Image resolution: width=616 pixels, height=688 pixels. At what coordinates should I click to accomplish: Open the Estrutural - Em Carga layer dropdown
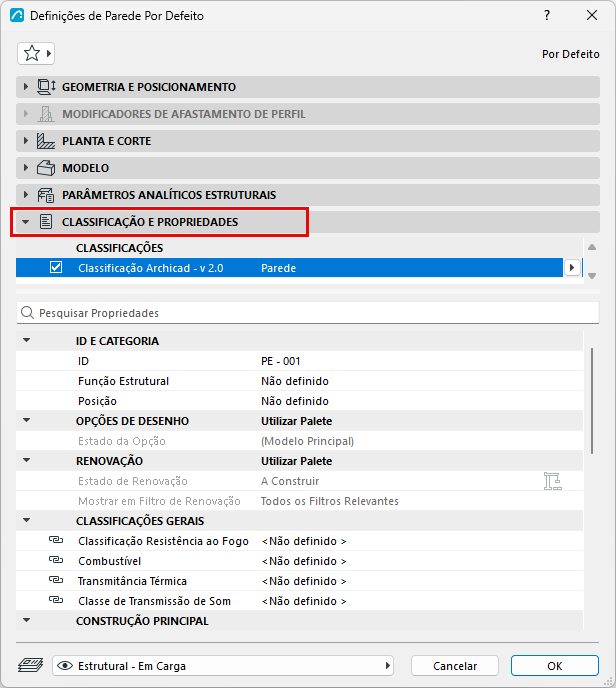tap(223, 666)
